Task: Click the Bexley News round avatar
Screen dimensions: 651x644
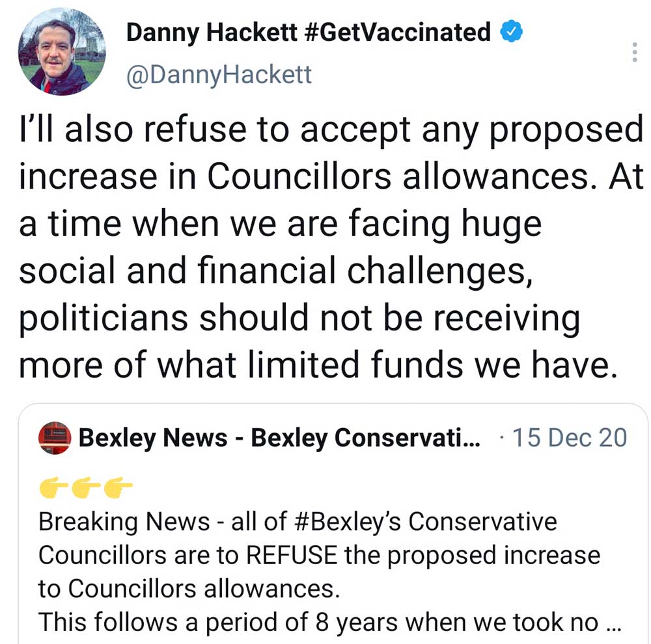Action: coord(55,438)
